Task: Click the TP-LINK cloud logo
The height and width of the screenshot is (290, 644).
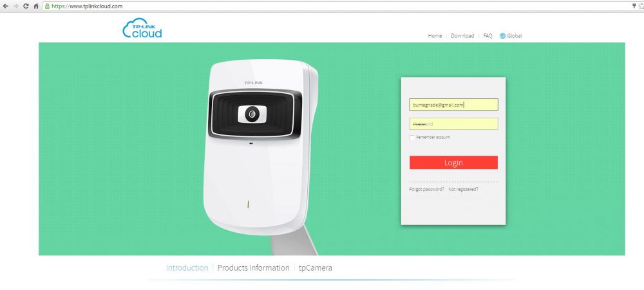Action: click(142, 28)
